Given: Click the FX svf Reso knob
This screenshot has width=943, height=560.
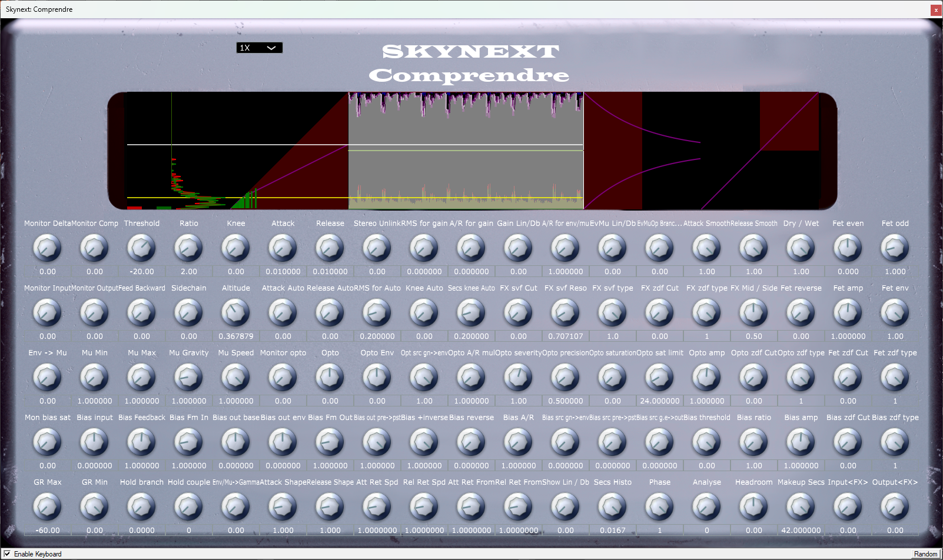Looking at the screenshot, I should click(x=565, y=312).
